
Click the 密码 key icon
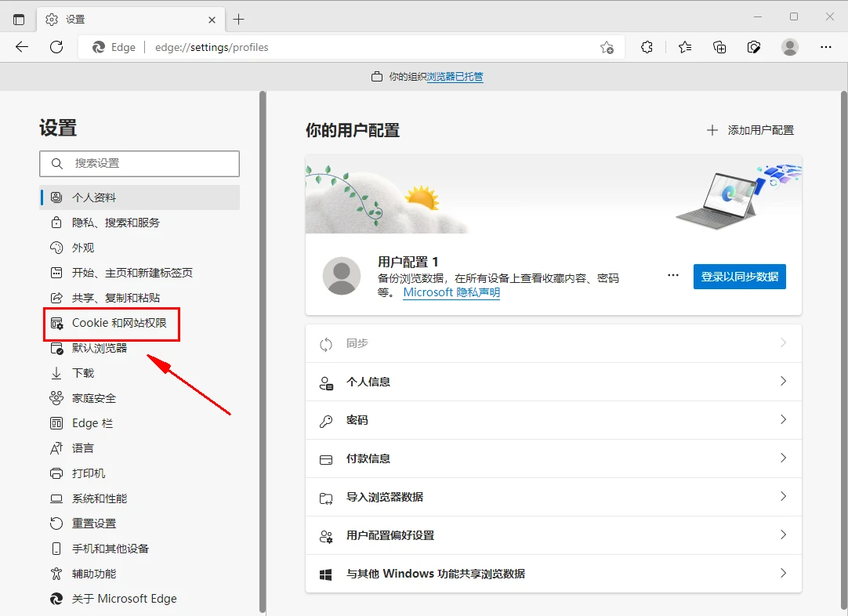point(326,422)
